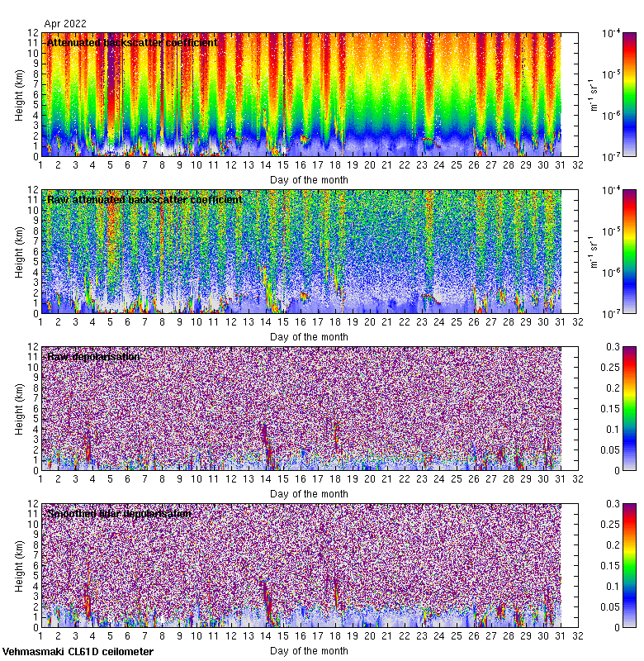Click the day 18 streak in smoothed depolarisation plot

336,592
